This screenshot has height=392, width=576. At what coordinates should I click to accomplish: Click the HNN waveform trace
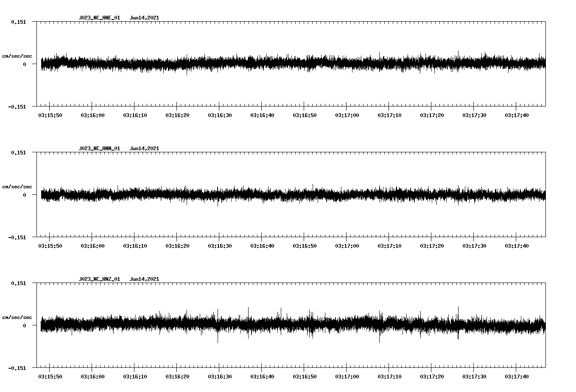pos(293,195)
